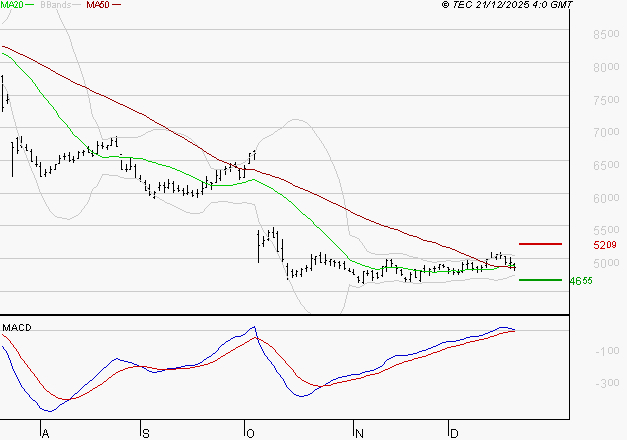Click the A month axis label
This screenshot has height=440, width=627.
[x=46, y=434]
